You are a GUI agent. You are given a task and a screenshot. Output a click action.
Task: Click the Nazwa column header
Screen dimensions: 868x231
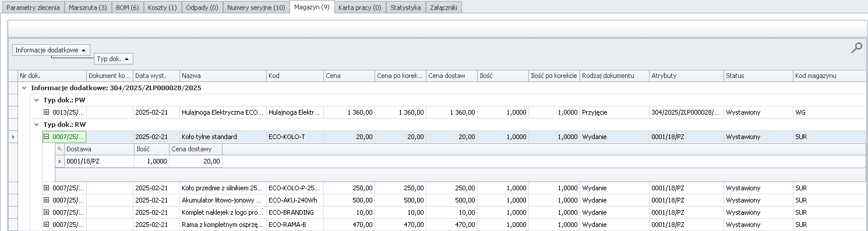[x=223, y=76]
